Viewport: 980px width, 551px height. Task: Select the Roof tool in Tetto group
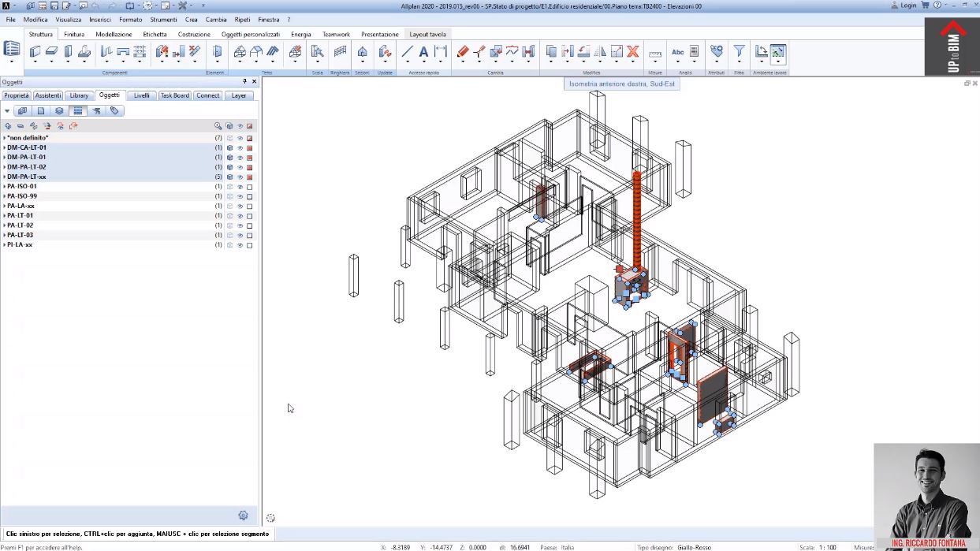(x=240, y=52)
